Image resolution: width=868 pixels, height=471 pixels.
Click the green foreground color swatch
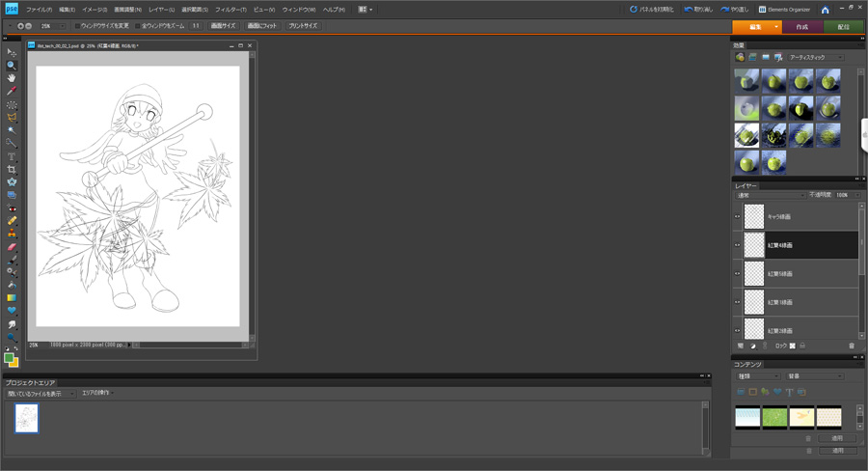(9, 358)
